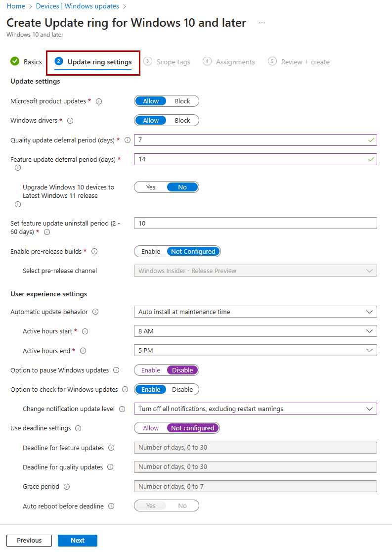Screen dimensions: 392x552
Task: Change the Active hours end time
Action: pyautogui.click(x=255, y=350)
